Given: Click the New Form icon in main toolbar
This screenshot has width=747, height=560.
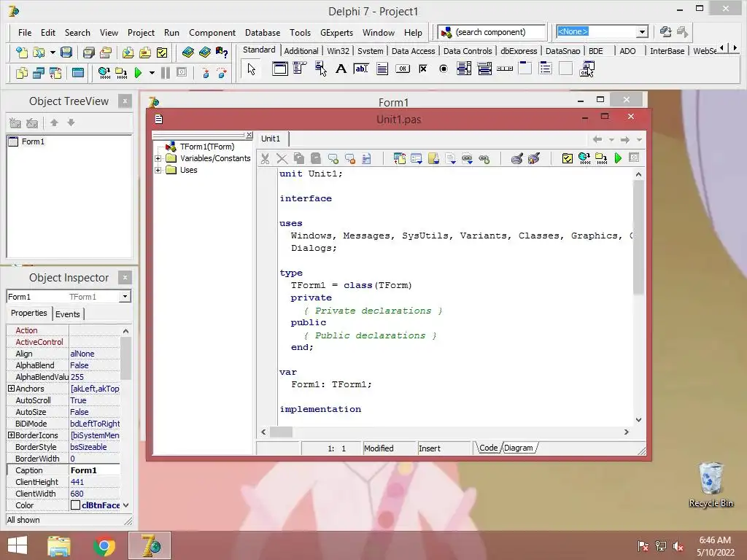Looking at the screenshot, I should pos(77,73).
